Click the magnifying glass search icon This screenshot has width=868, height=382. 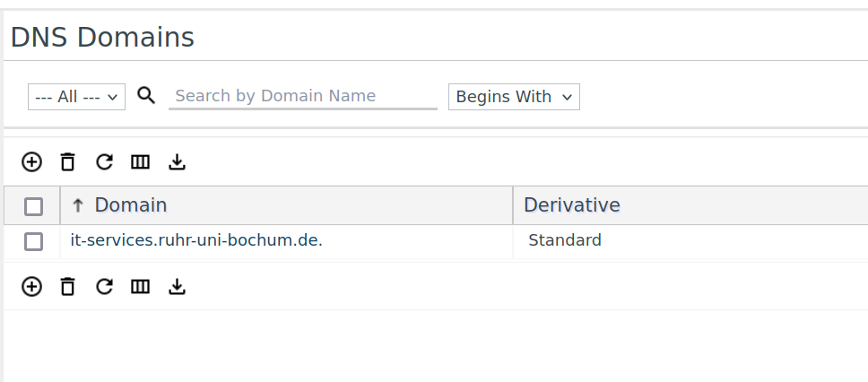coord(146,95)
